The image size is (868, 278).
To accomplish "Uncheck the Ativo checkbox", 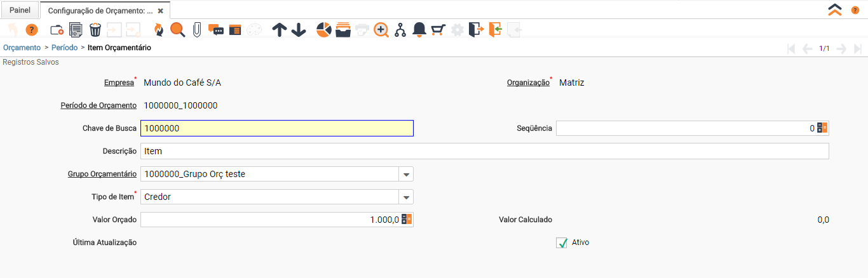I will [562, 242].
